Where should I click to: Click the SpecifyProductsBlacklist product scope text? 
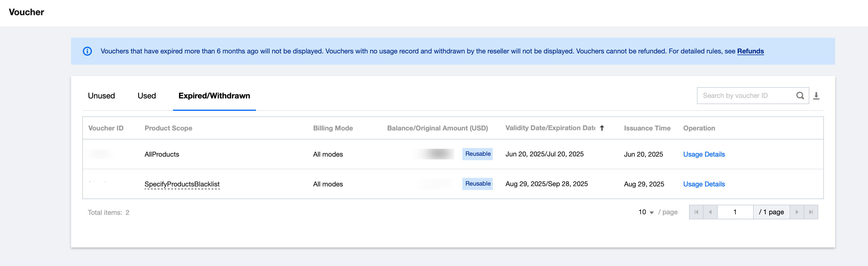tap(182, 184)
